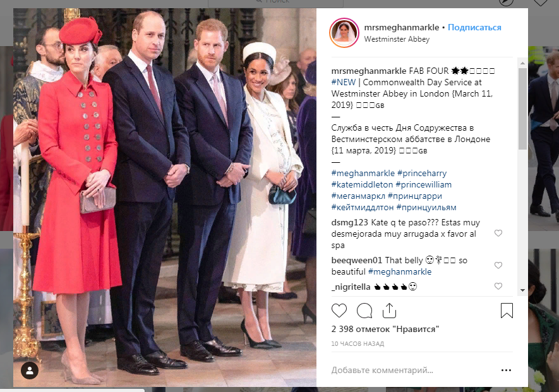
Task: Like the _nigritella comment
Action: [x=498, y=286]
